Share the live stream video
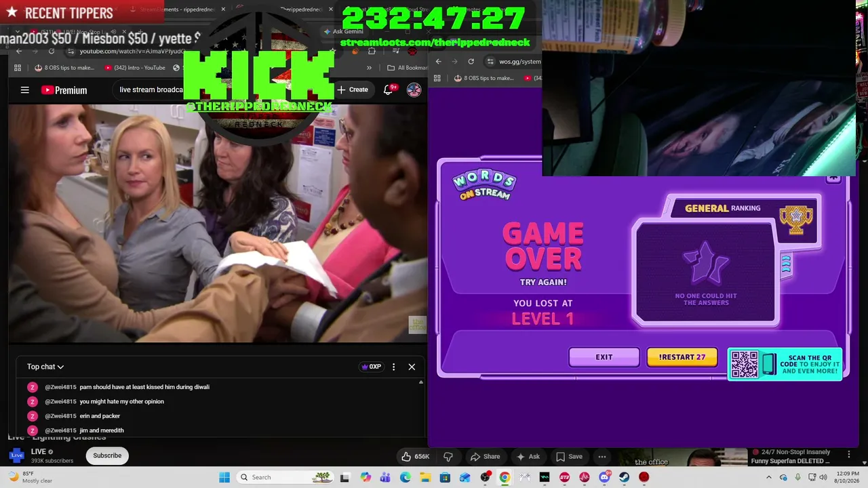This screenshot has height=488, width=868. [485, 456]
